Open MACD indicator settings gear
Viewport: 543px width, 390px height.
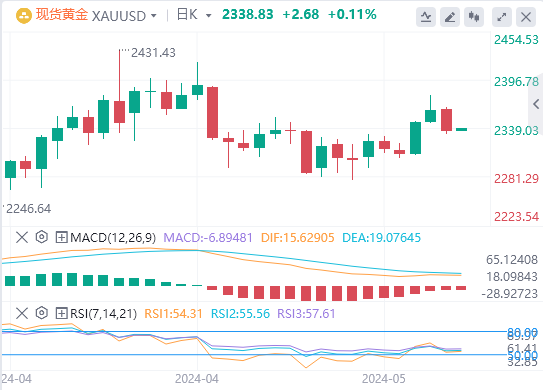(x=42, y=237)
